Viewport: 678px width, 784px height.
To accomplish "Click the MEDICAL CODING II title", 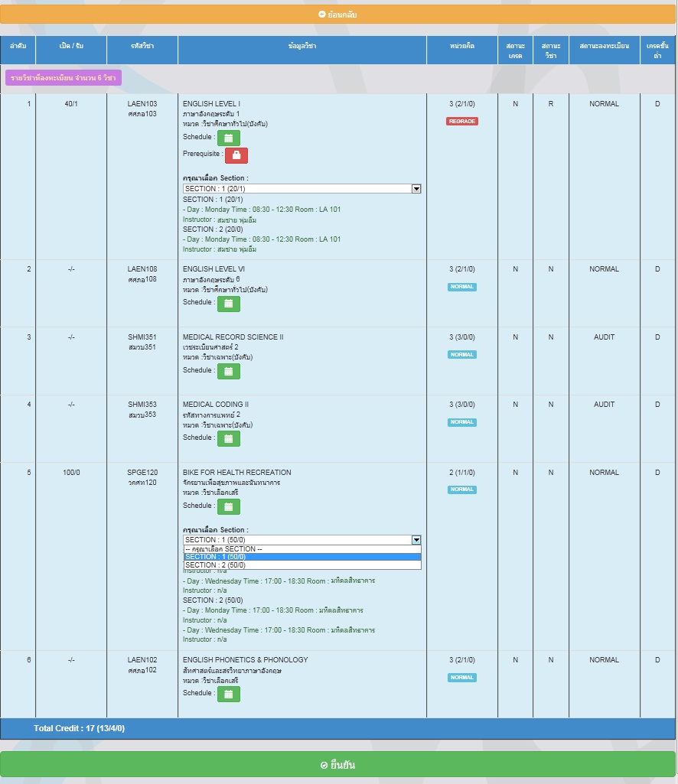I will (216, 404).
